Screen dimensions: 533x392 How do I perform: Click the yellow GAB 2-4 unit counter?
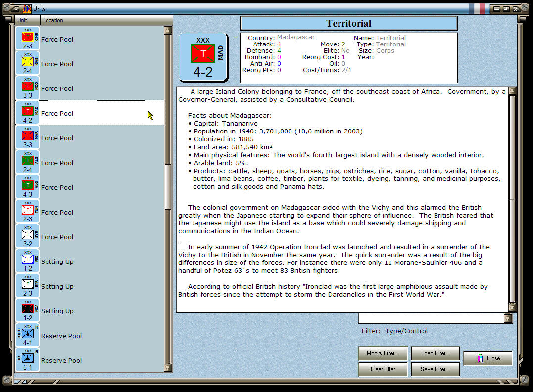click(x=27, y=64)
